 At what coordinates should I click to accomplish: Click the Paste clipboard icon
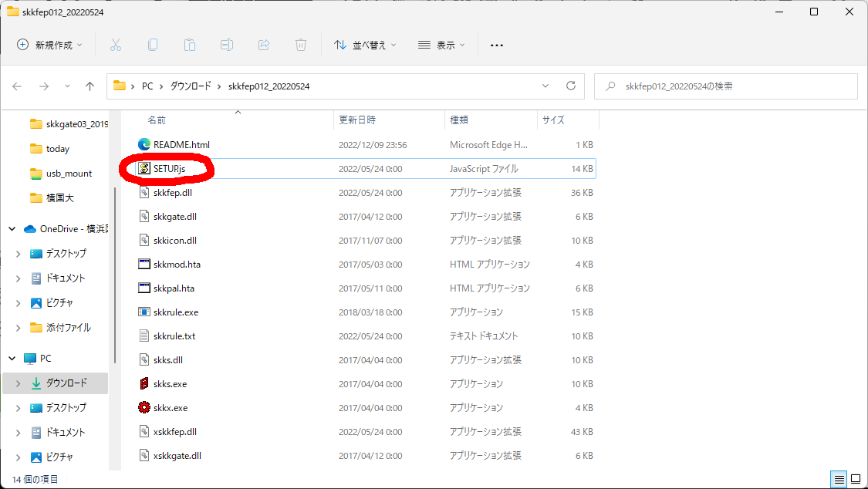pyautogui.click(x=190, y=45)
